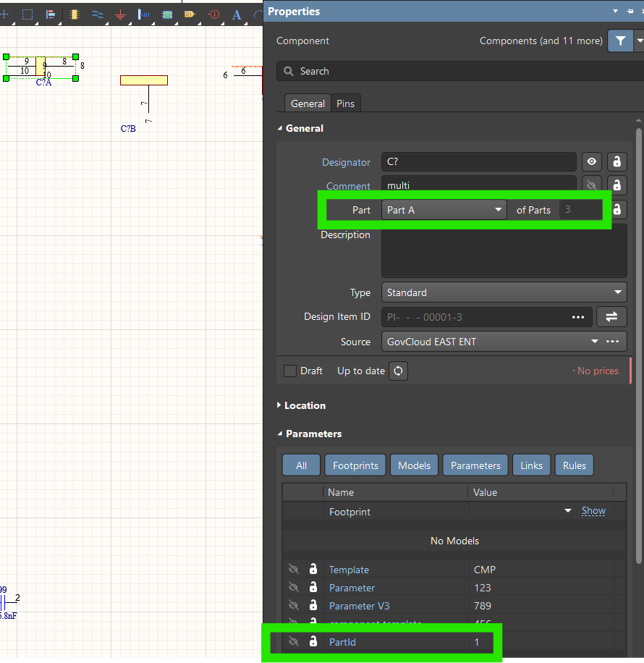This screenshot has height=663, width=644.
Task: Toggle visibility of Template parameter
Action: (294, 569)
